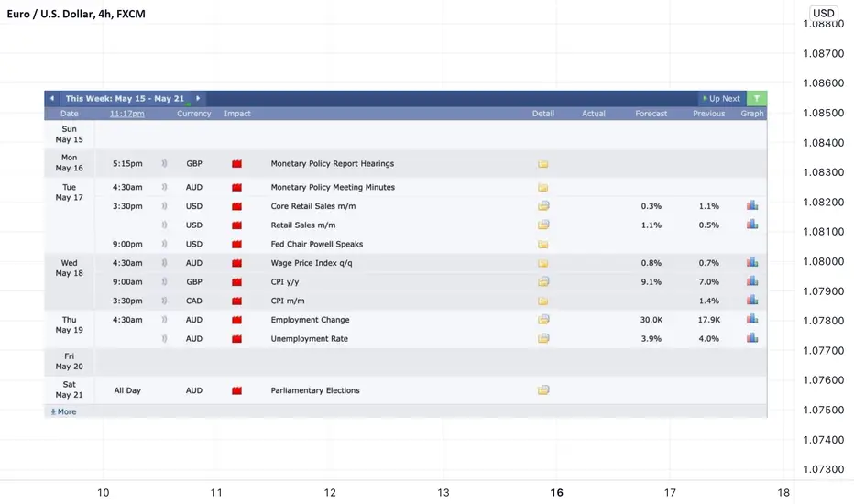The width and height of the screenshot is (854, 504).
Task: Go to next week arrow
Action: point(198,99)
